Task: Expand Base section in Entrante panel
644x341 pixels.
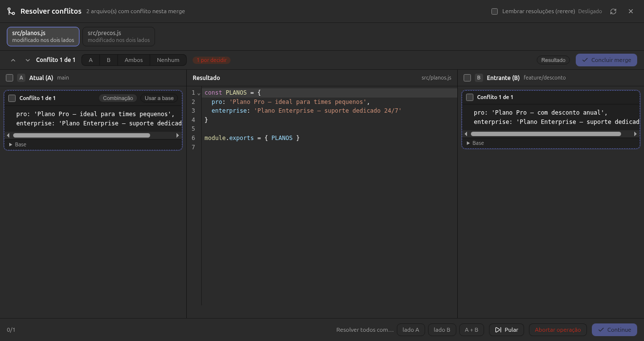Action: 476,143
